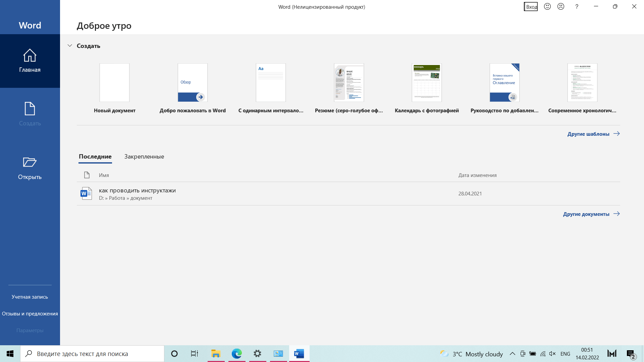Click the taskbar search box

click(92, 354)
